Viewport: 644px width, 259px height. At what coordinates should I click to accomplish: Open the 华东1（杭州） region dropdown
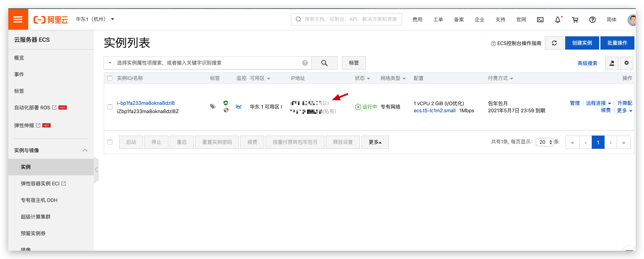click(95, 19)
